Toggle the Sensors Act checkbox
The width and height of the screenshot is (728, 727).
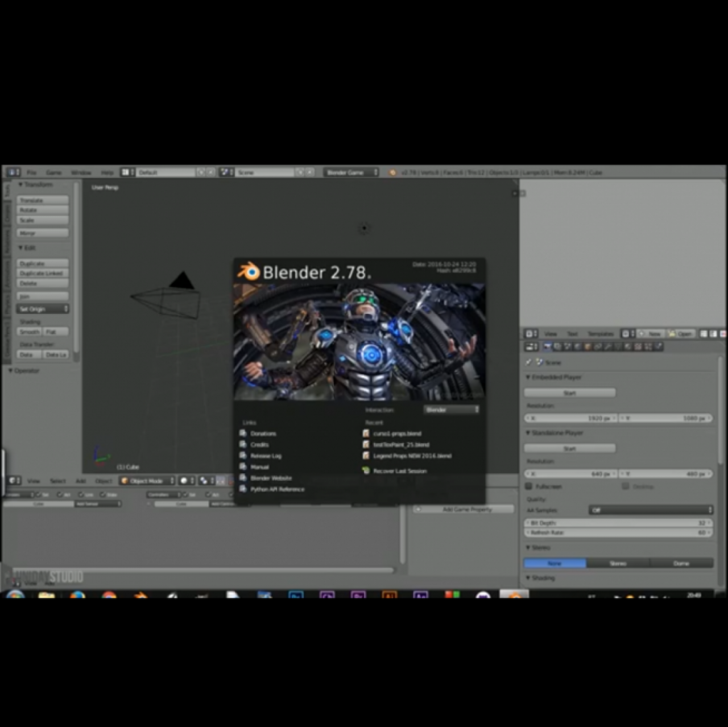point(59,495)
